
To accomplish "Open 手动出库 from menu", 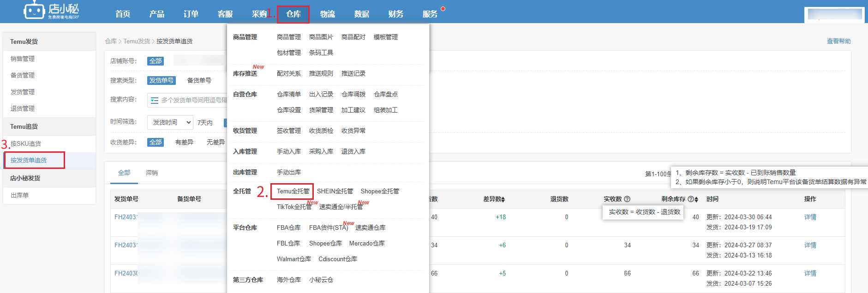I will [x=289, y=172].
